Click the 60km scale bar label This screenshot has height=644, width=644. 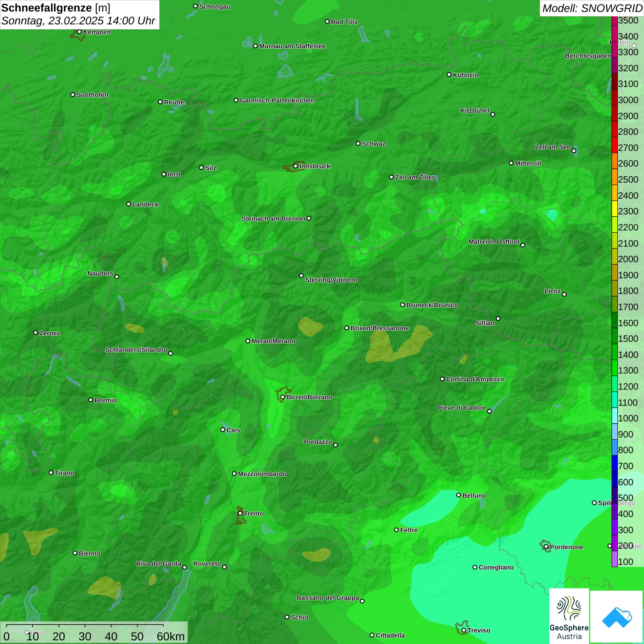pos(171,636)
